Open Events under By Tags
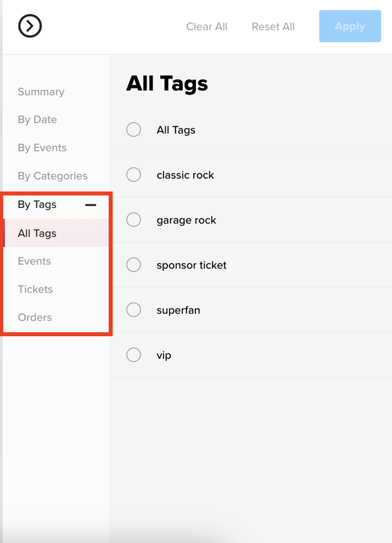 (x=34, y=261)
